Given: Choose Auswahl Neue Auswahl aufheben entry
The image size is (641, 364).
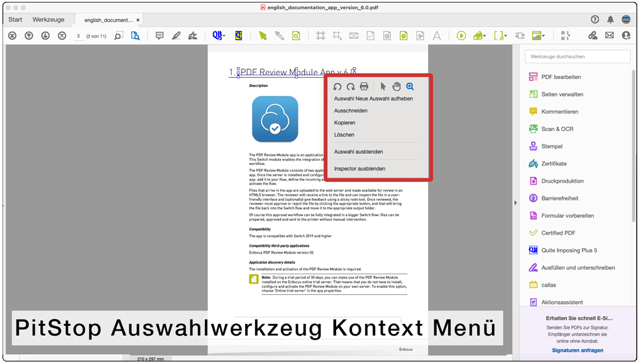Looking at the screenshot, I should click(373, 99).
